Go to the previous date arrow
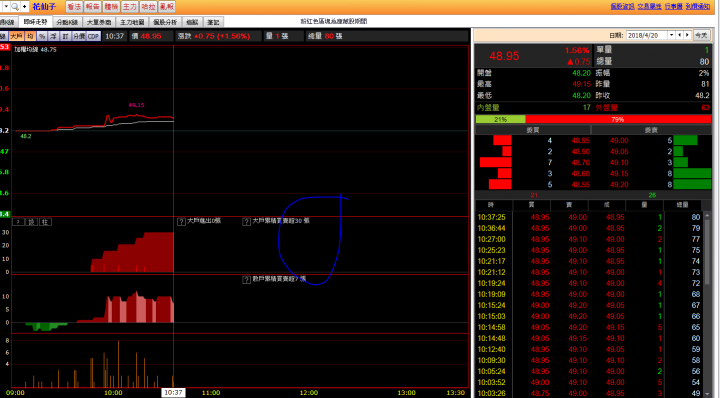 coord(680,35)
